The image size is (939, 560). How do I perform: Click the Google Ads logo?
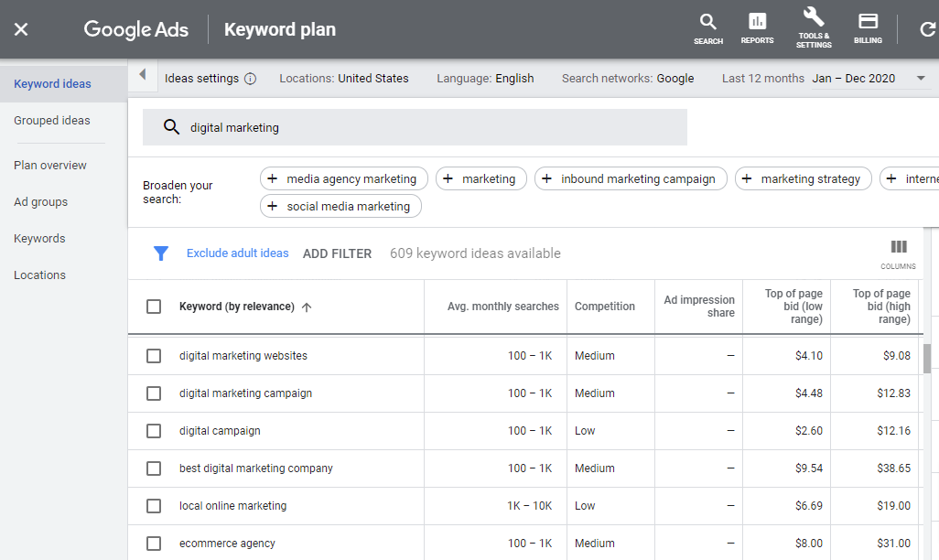[x=136, y=29]
